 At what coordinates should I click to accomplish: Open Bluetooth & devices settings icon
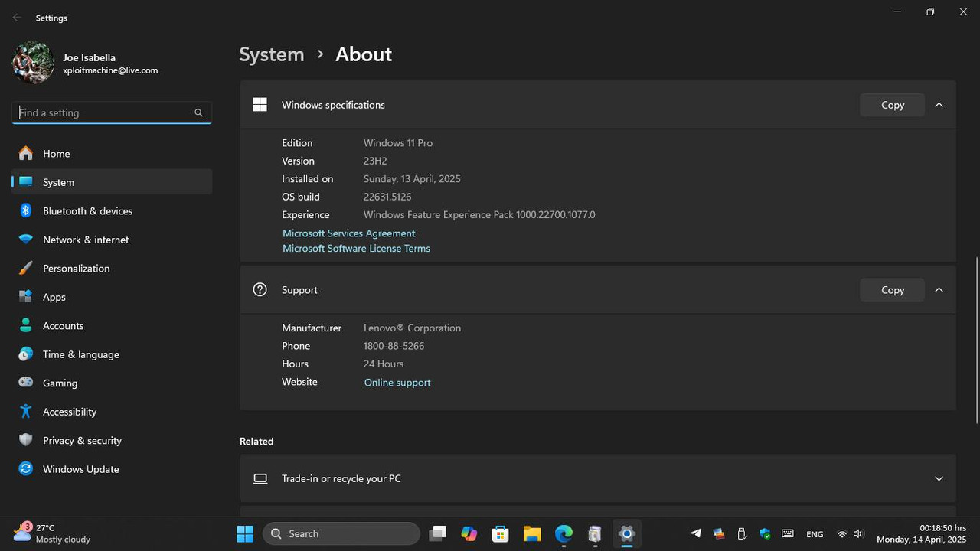pos(25,210)
